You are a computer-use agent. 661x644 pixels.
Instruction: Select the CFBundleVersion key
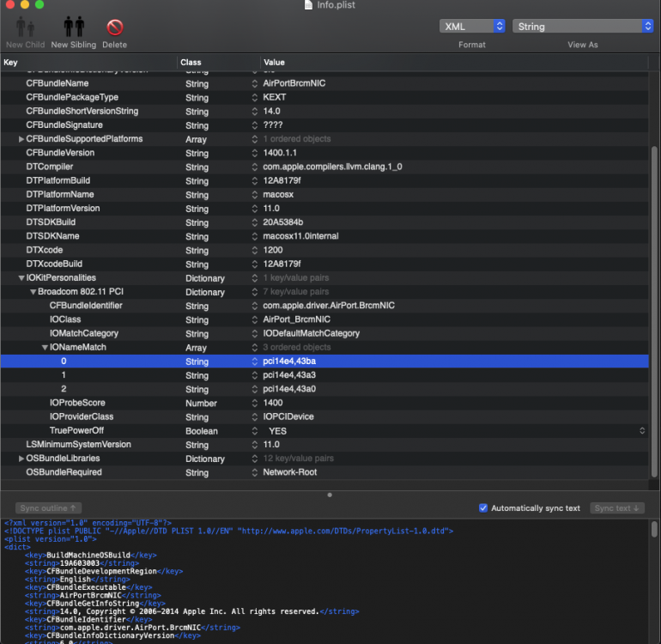(x=60, y=153)
